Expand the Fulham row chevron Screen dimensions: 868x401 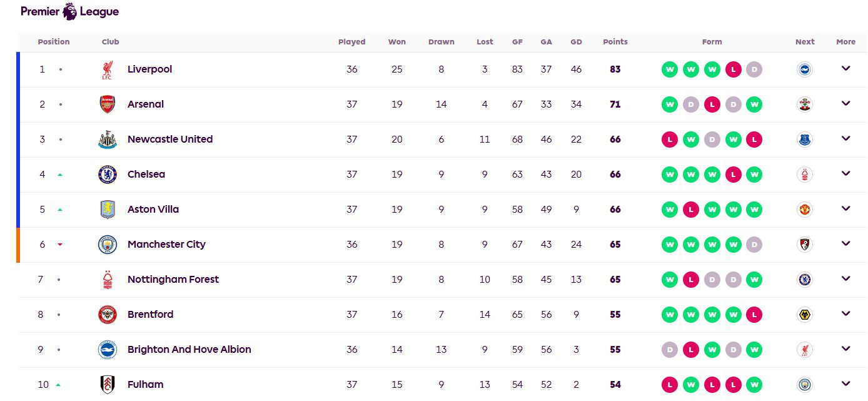click(x=845, y=384)
